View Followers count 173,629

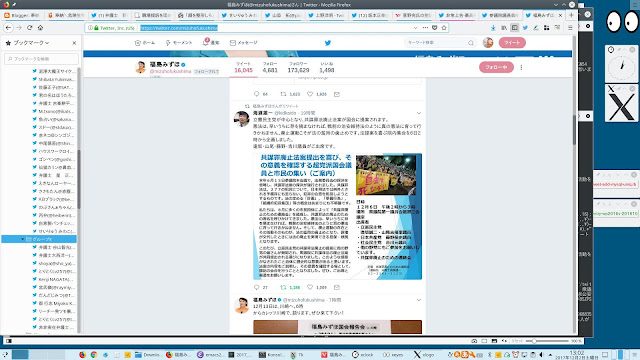[x=298, y=68]
